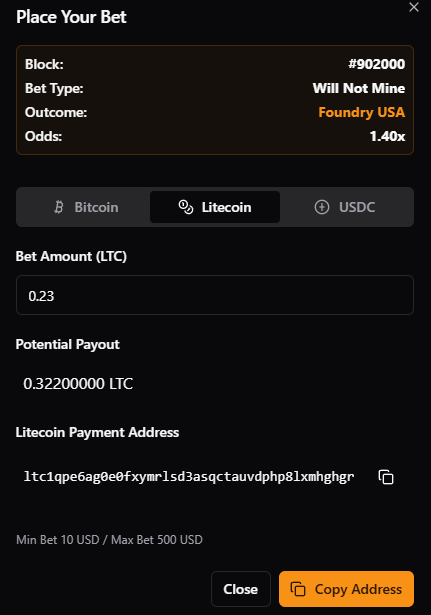Click the copy icon inside Copy Address button
This screenshot has height=615, width=431.
point(298,589)
